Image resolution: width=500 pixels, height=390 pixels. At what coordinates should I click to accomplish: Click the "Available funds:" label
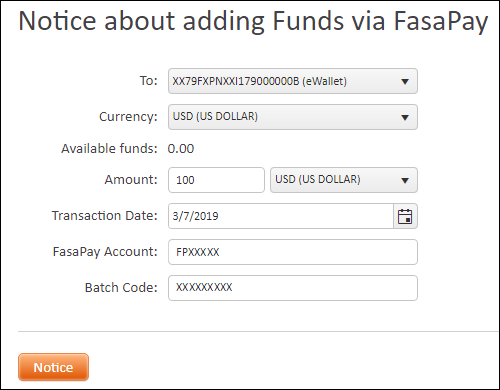click(x=109, y=149)
